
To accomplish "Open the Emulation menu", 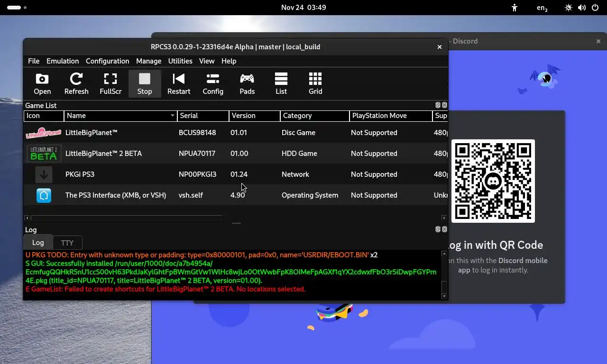I will click(63, 61).
